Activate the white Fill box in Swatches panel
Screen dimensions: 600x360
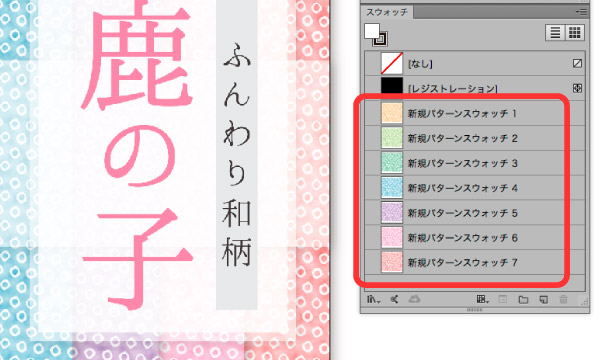[x=372, y=31]
